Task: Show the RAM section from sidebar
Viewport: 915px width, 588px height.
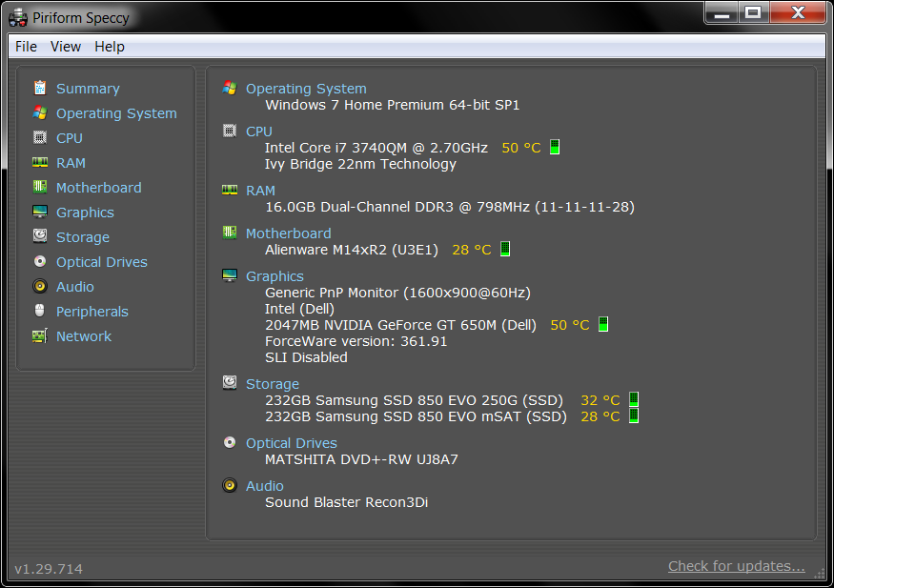Action: pos(71,163)
